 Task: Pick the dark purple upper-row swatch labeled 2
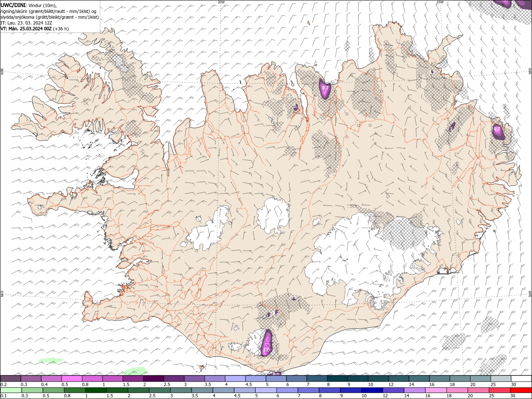(153, 379)
